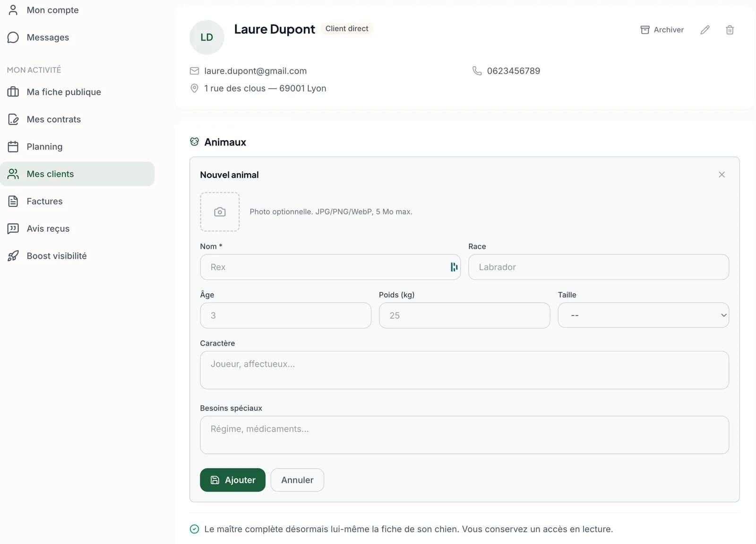Click the Boost visibilité rocket icon
756x544 pixels.
(13, 255)
